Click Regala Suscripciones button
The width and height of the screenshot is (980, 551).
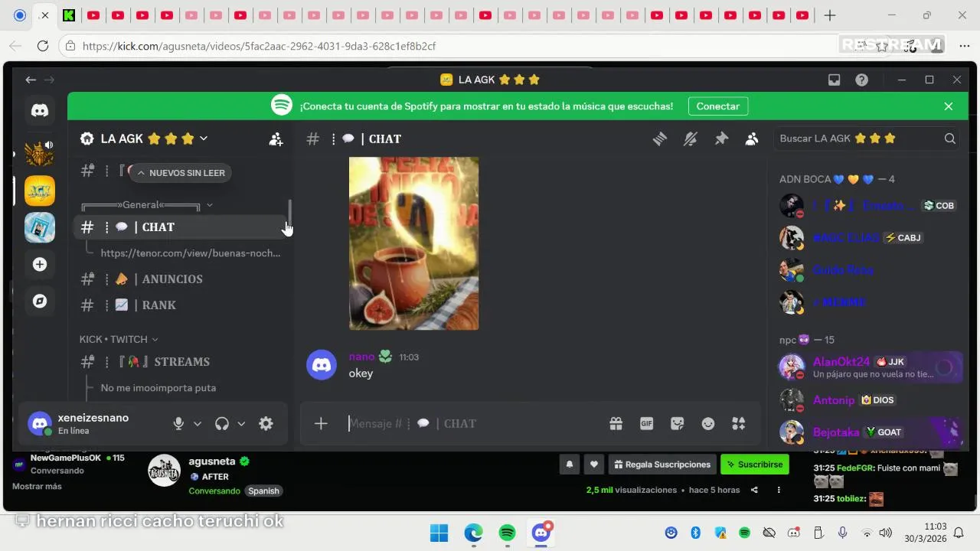663,464
